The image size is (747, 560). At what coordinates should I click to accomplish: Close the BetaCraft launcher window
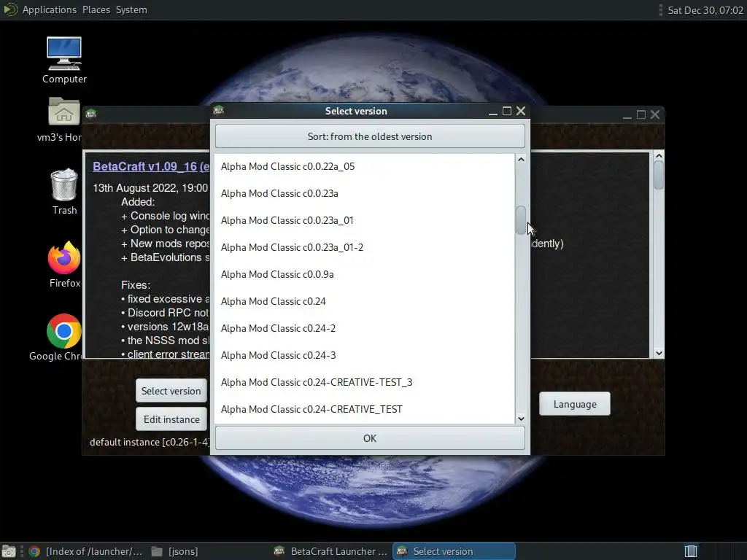tap(656, 114)
